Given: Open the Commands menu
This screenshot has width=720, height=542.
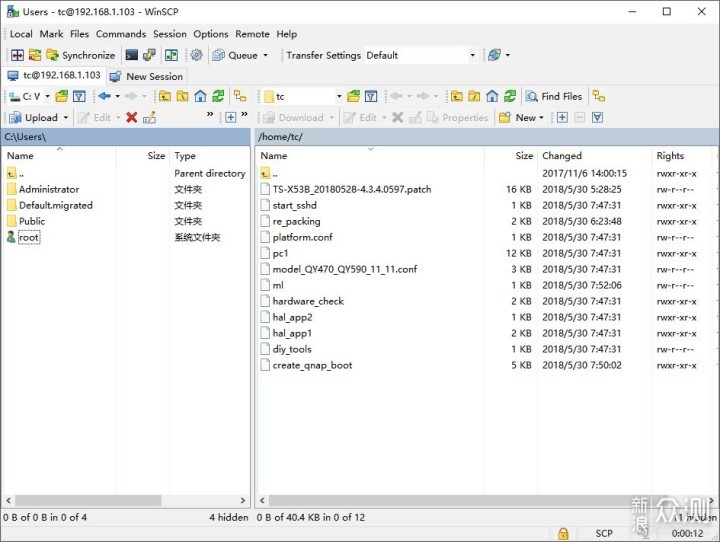Looking at the screenshot, I should (x=121, y=34).
